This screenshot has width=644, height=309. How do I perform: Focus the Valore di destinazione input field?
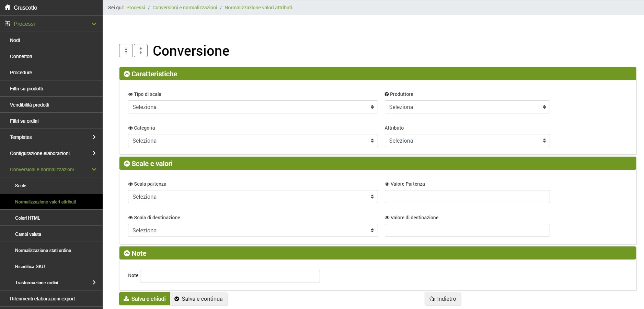(467, 230)
